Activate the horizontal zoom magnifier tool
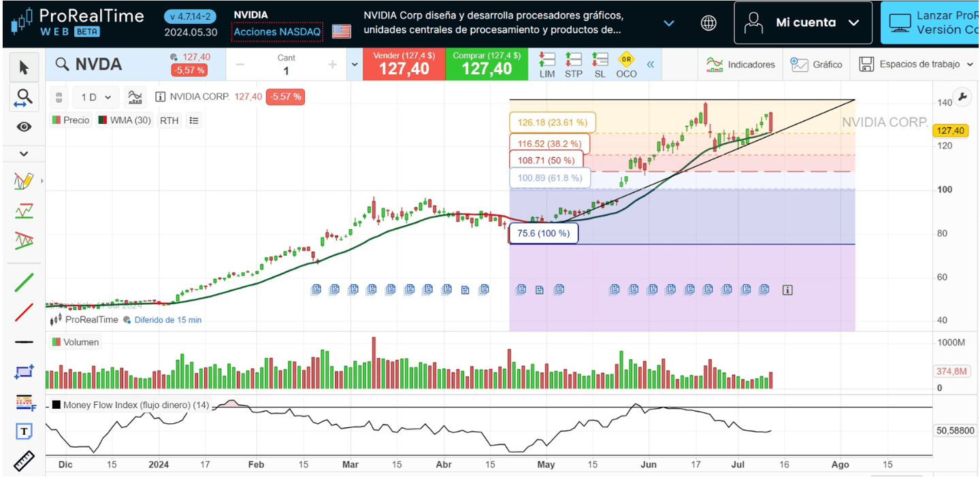 (24, 98)
